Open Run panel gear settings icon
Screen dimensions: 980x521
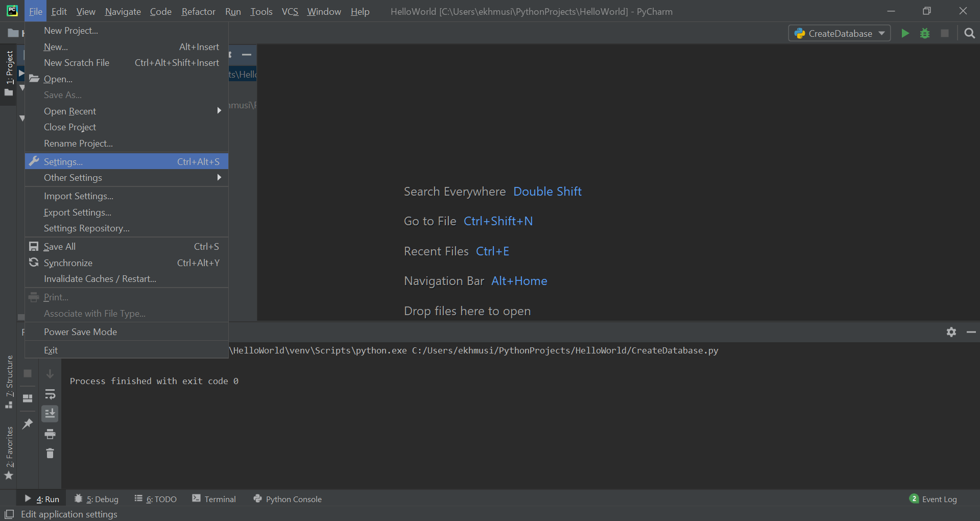point(951,332)
